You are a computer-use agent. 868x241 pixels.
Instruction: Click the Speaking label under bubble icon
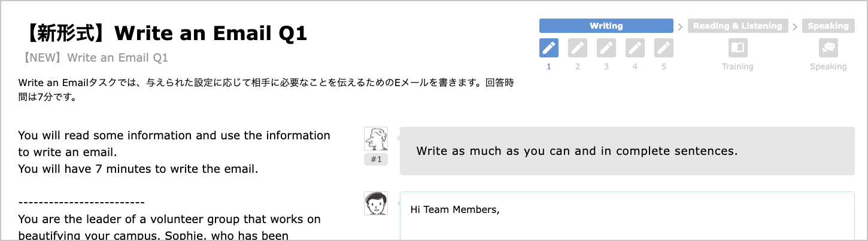pos(828,66)
